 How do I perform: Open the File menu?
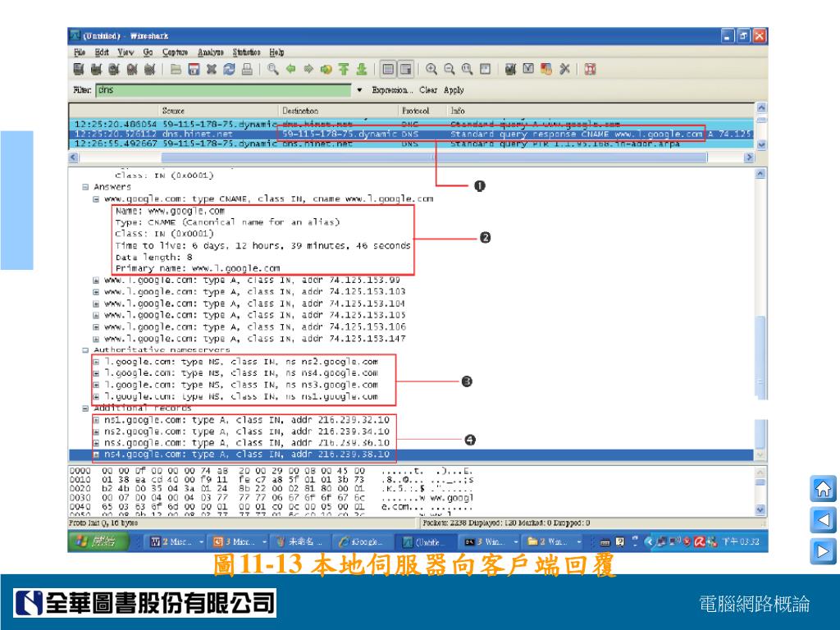tap(80, 52)
